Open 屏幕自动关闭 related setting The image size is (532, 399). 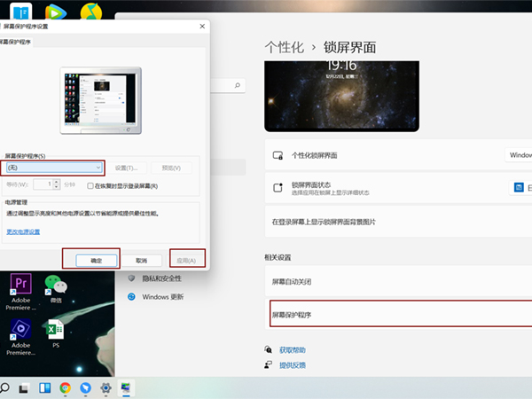pyautogui.click(x=398, y=281)
